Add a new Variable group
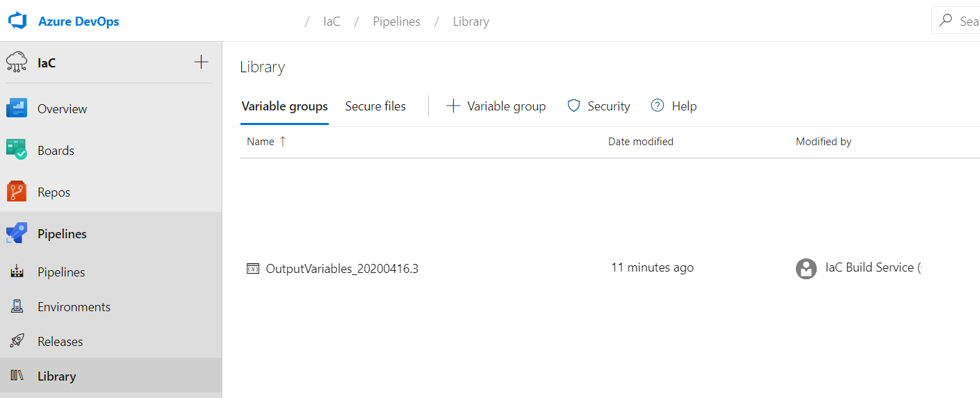This screenshot has height=398, width=980. (x=496, y=106)
